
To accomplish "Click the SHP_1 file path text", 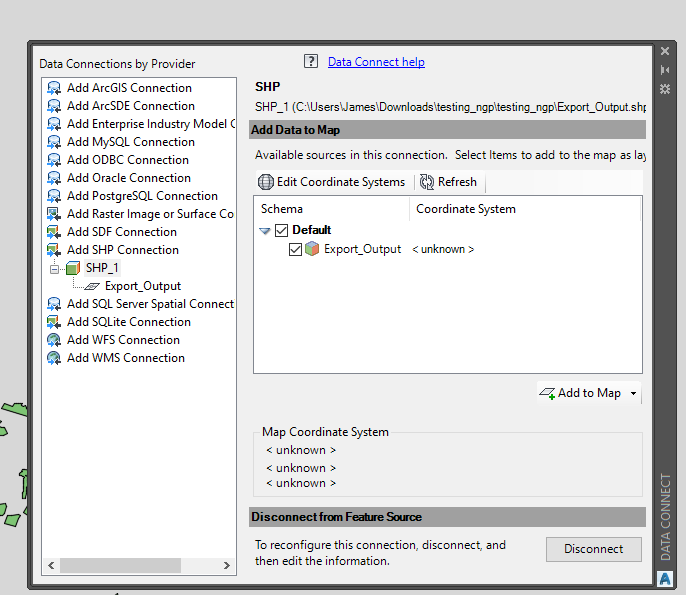I will (x=450, y=107).
